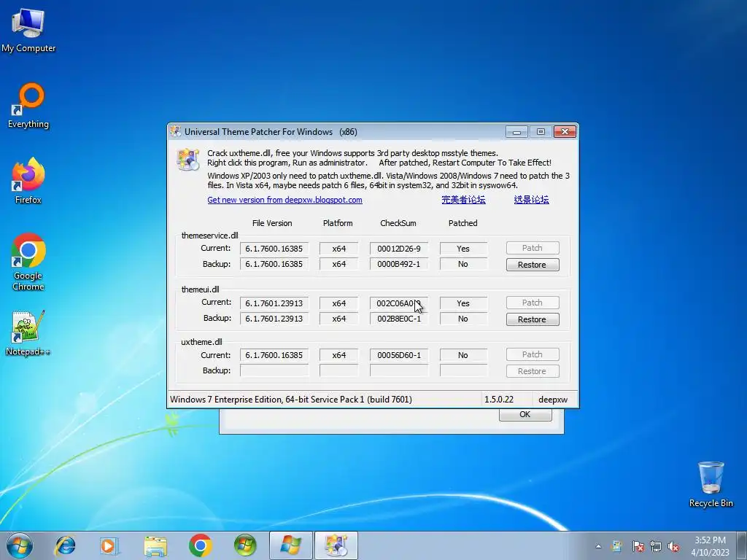Screen dimensions: 747x560
Task: Open the Windows Start menu orb
Action: click(x=20, y=545)
